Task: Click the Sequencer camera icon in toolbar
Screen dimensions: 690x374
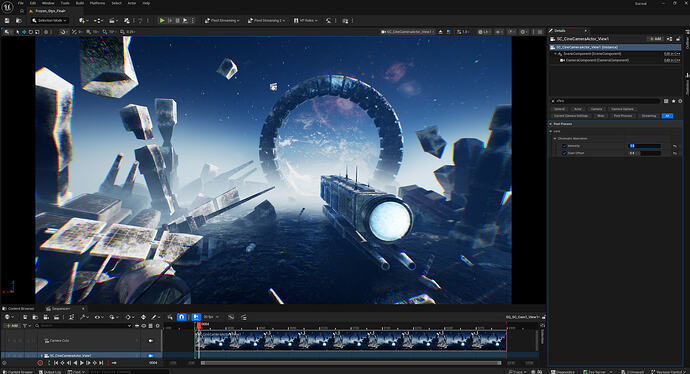Action: pyautogui.click(x=46, y=317)
